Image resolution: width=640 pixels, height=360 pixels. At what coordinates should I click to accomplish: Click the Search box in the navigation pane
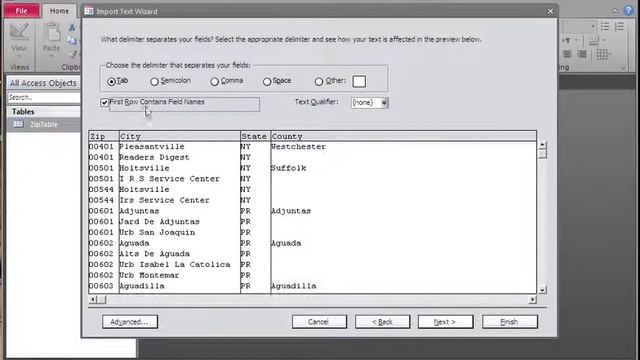tap(43, 97)
